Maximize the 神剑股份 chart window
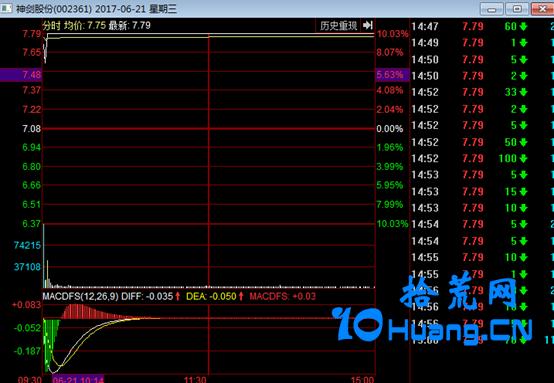Viewport: 554px width, 383px height. 517,8
